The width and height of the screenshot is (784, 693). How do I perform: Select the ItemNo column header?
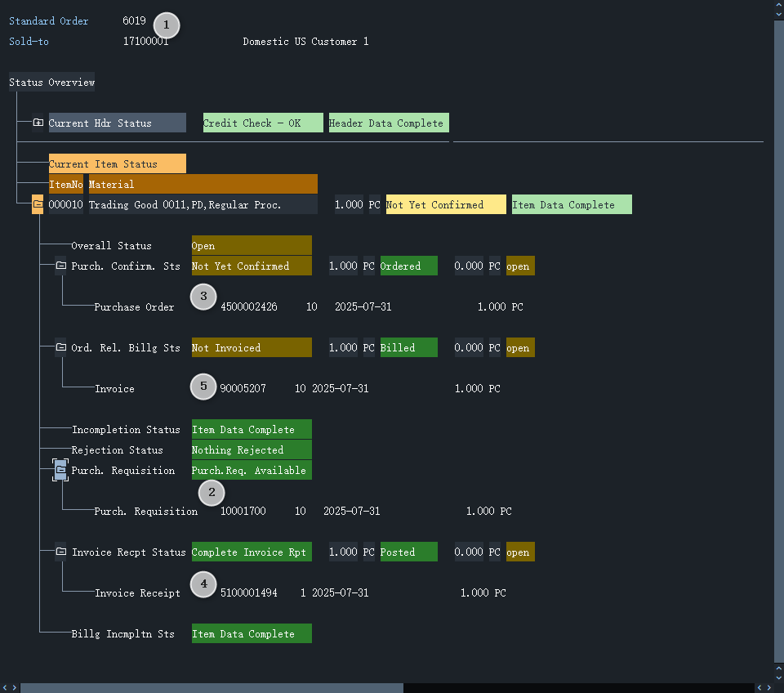(x=65, y=184)
